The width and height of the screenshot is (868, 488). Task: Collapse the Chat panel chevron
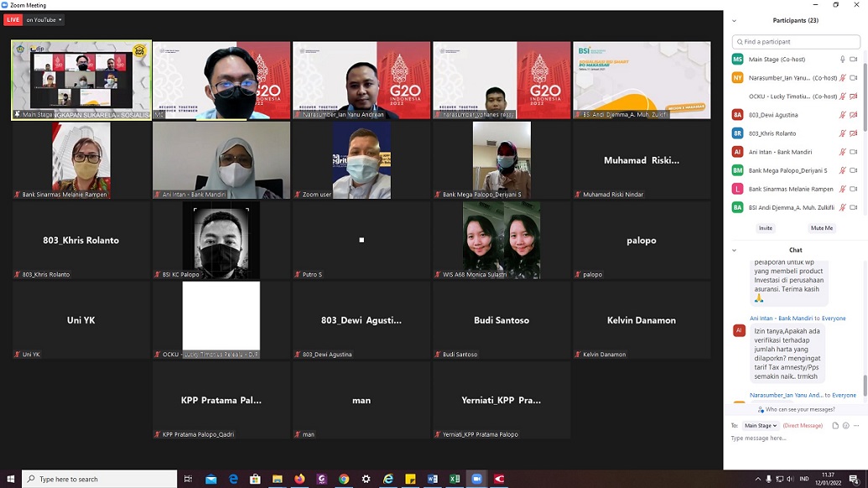pyautogui.click(x=735, y=250)
